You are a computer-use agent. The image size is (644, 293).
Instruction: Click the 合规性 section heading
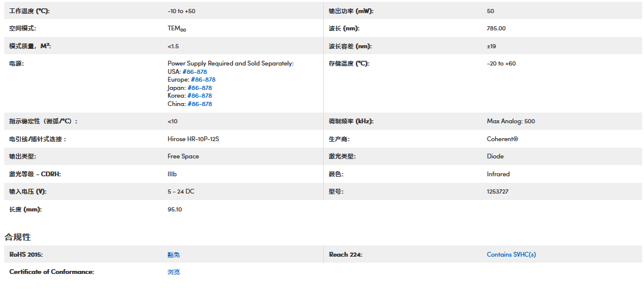17,237
